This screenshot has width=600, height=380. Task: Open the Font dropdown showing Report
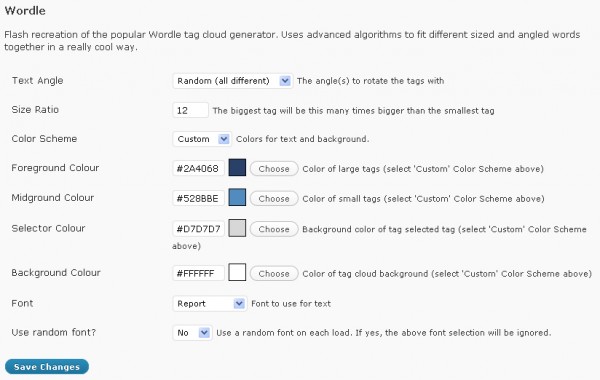210,303
